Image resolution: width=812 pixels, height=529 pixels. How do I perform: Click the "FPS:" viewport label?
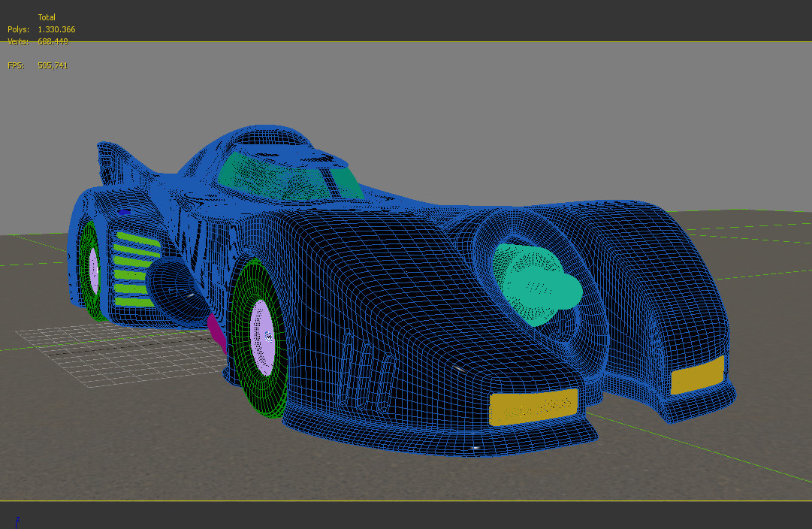pyautogui.click(x=16, y=65)
